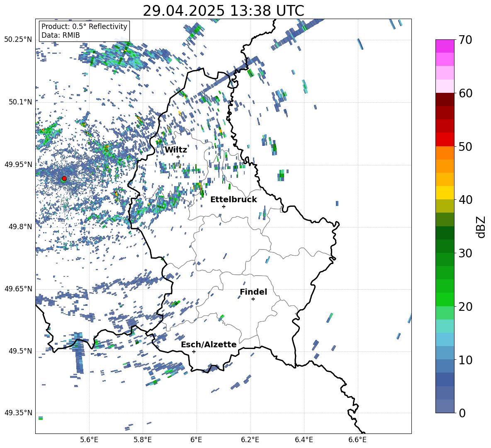491x448 pixels.
Task: Click the Findel city label
Action: coord(253,292)
